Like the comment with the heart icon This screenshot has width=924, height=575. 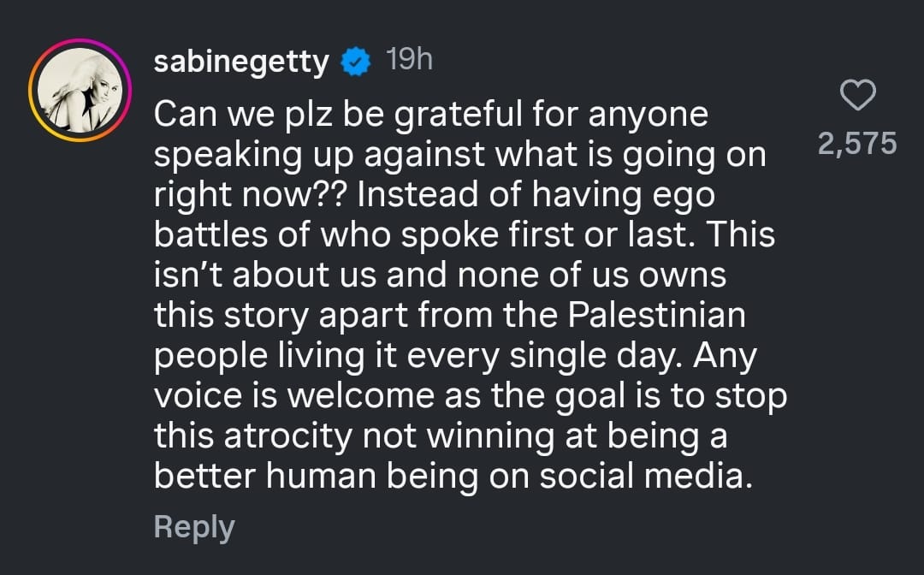coord(858,96)
